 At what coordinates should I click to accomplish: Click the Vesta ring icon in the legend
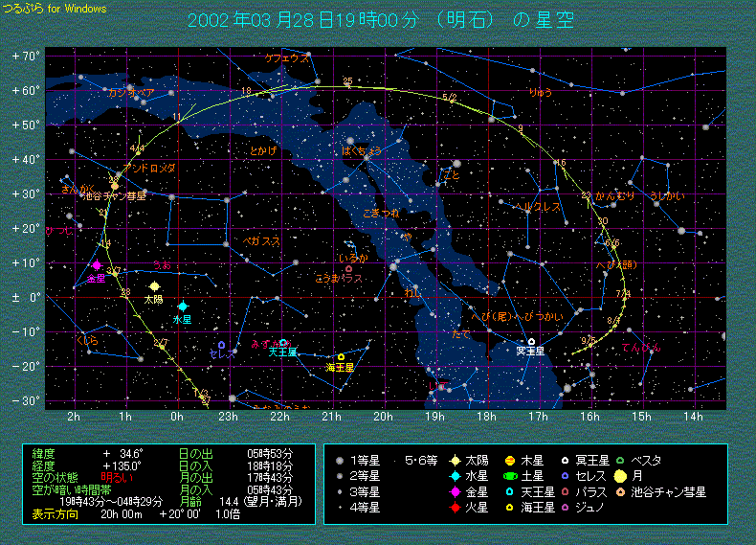pyautogui.click(x=621, y=460)
